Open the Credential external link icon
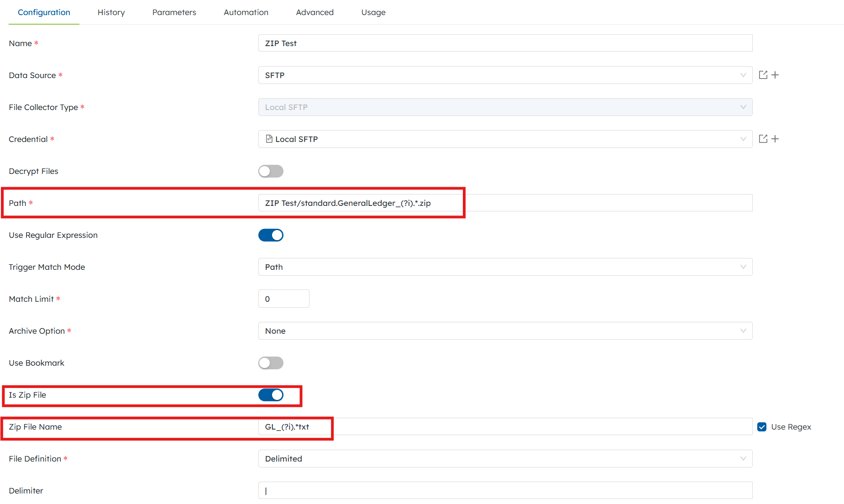844x504 pixels. [763, 139]
